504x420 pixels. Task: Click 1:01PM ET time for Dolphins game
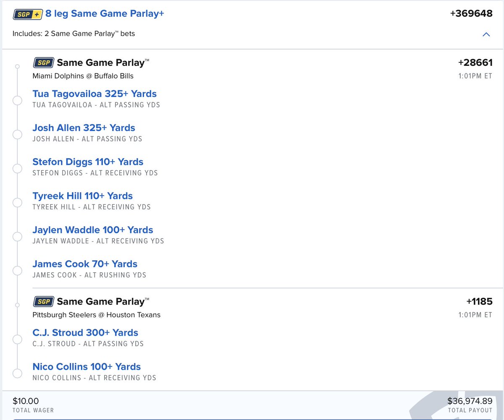tap(475, 76)
